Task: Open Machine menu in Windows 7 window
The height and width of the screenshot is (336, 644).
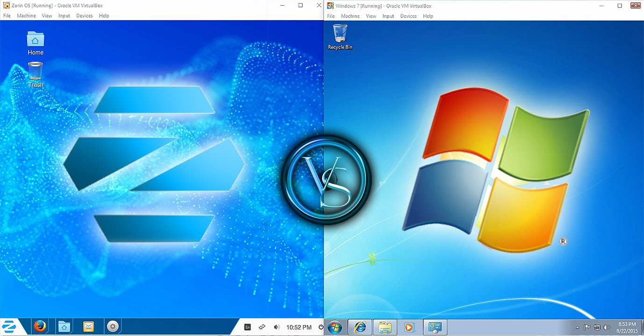Action: pos(350,16)
